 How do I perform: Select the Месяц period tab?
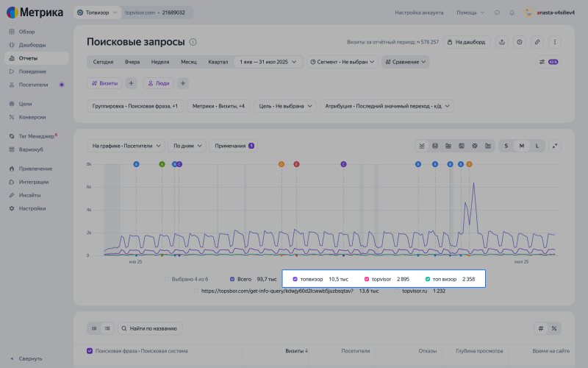point(189,62)
